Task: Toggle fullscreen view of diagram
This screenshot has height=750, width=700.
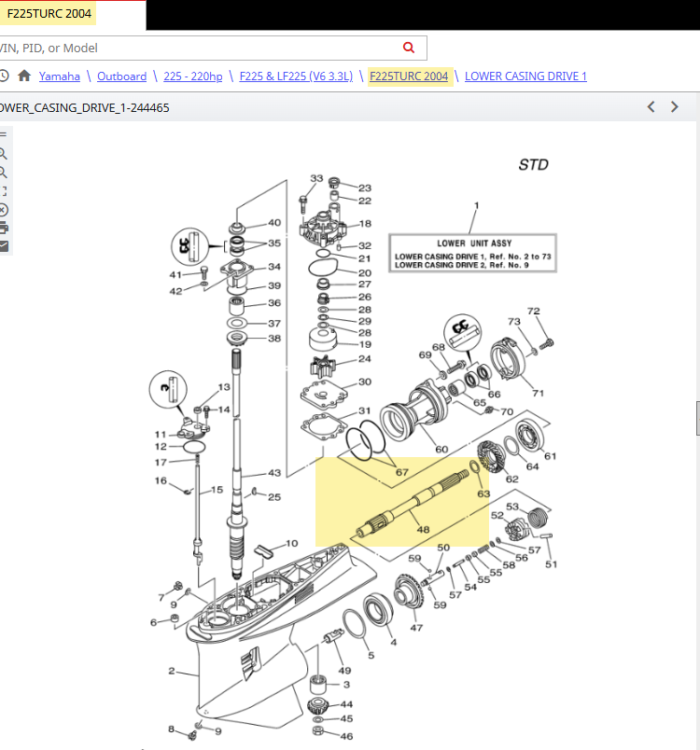Action: [3, 191]
